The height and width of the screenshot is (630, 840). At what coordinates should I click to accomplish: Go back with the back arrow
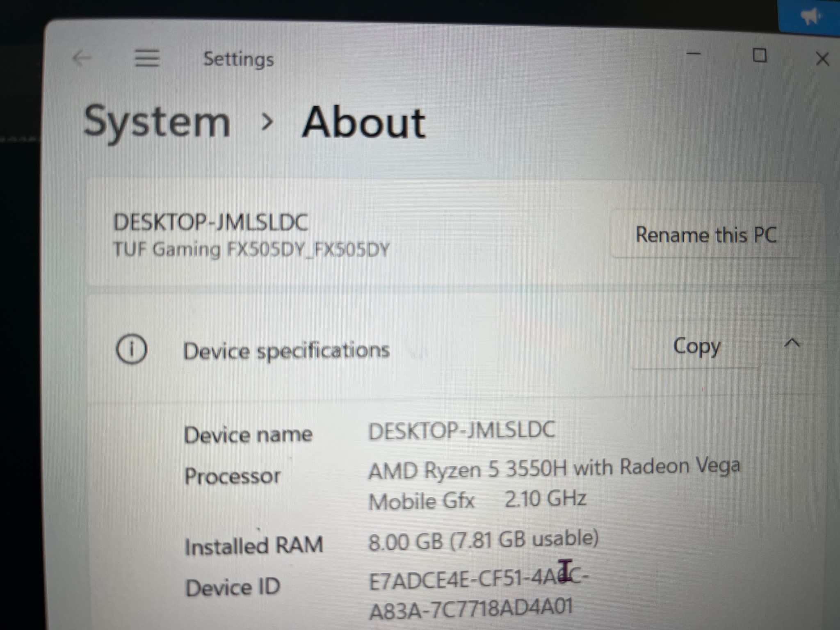[81, 58]
